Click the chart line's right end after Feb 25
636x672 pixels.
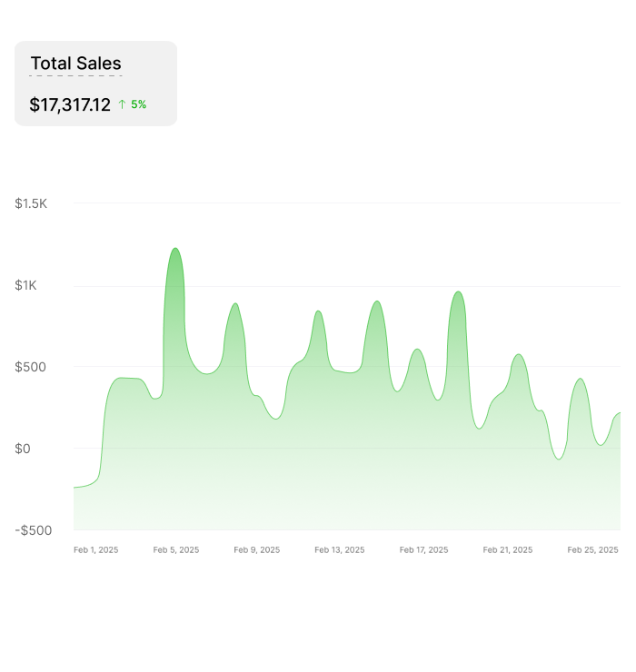pyautogui.click(x=618, y=413)
